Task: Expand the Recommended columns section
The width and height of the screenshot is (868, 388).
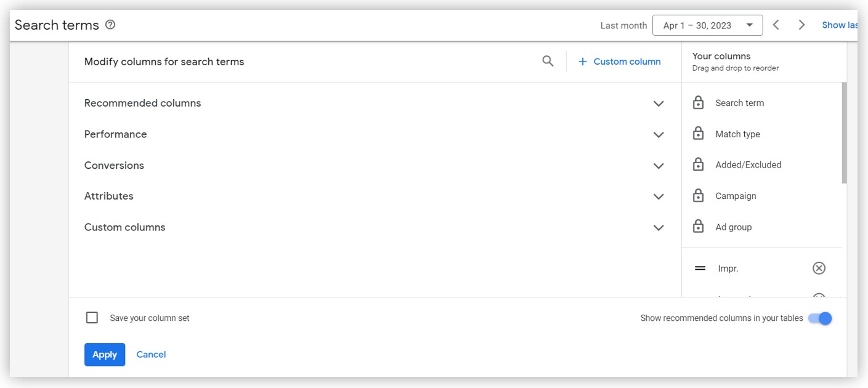Action: tap(374, 103)
